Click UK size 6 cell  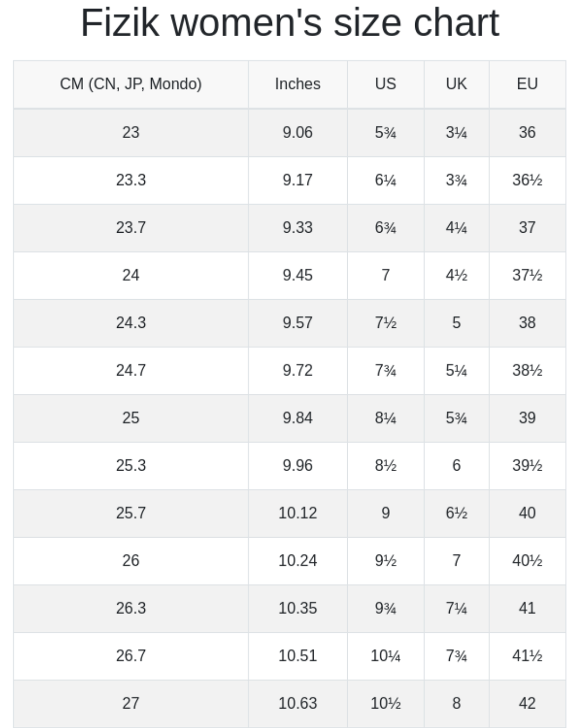[x=456, y=465]
